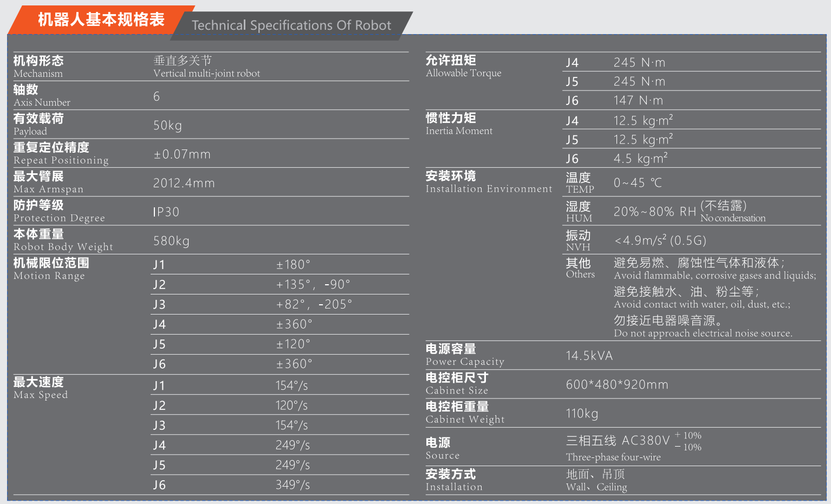Select the TEMP value 0~45 ℃
Screen dimensions: 831x504
pos(638,183)
